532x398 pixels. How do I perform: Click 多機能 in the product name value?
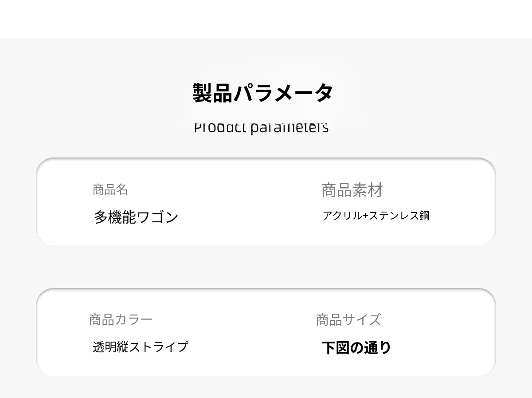pos(115,217)
